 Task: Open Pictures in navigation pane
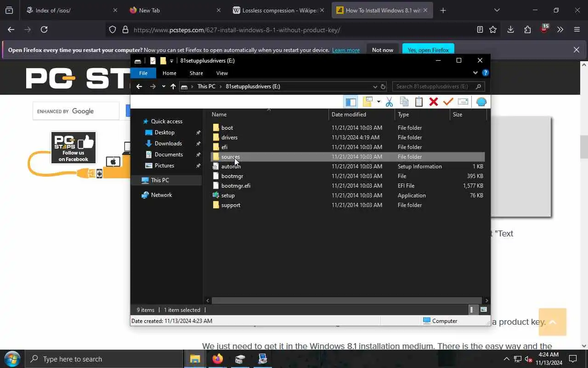coord(164,166)
